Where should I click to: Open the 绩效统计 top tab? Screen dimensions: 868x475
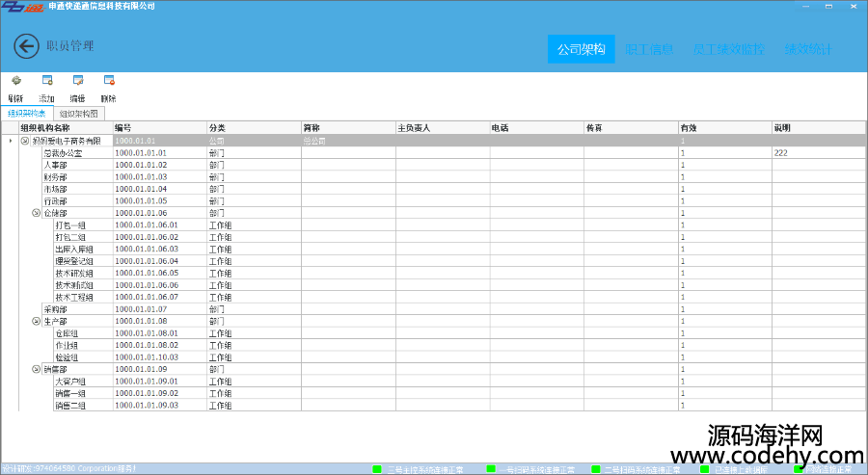(807, 49)
